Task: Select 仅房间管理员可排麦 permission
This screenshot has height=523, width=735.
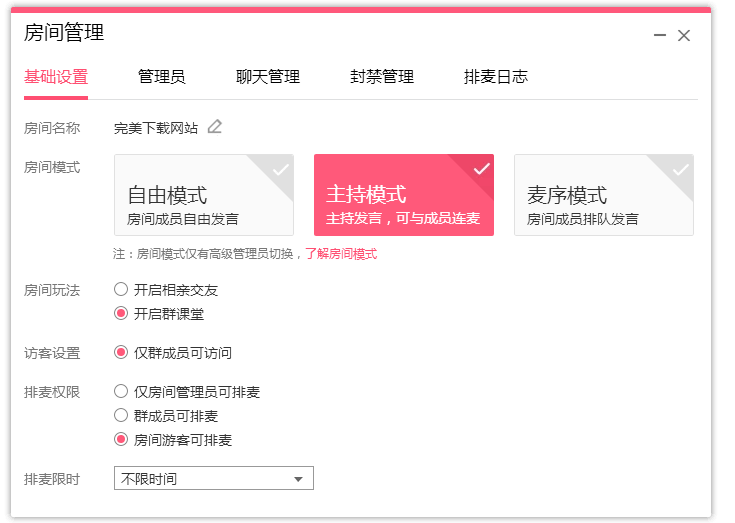Action: (x=121, y=392)
